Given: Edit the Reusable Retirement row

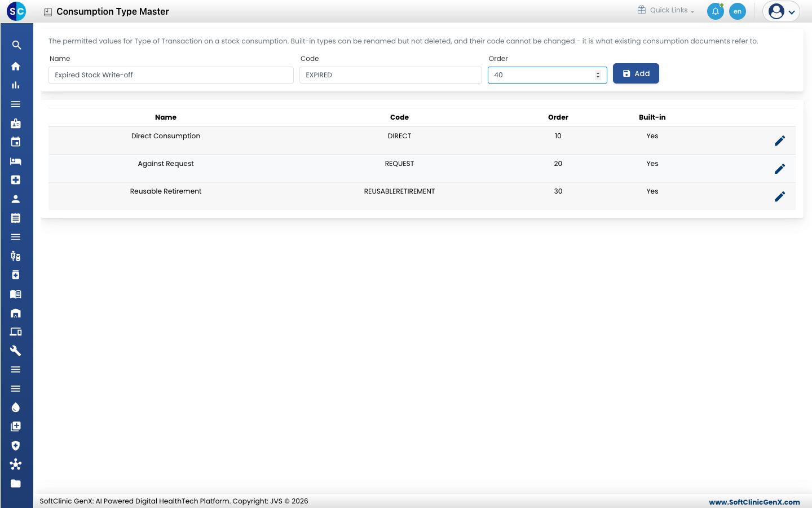Looking at the screenshot, I should 780,196.
